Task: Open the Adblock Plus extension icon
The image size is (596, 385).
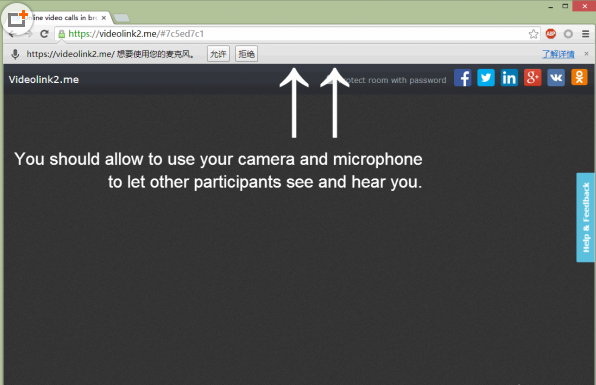Action: tap(551, 34)
